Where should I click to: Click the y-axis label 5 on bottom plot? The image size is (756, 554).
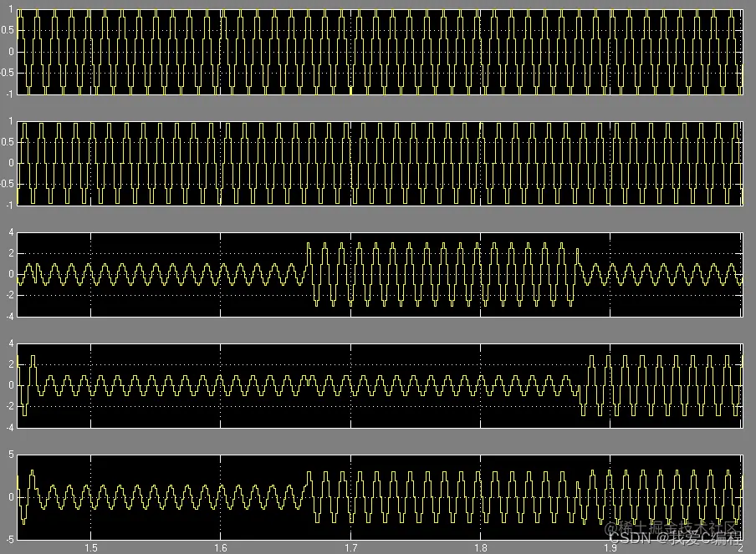(x=12, y=455)
